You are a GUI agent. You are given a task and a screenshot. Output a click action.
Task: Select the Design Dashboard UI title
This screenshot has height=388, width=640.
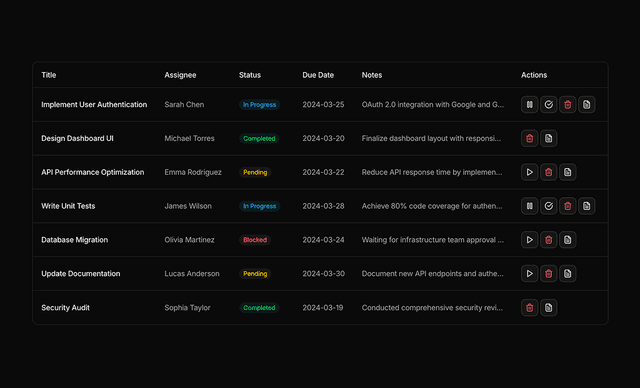[77, 138]
